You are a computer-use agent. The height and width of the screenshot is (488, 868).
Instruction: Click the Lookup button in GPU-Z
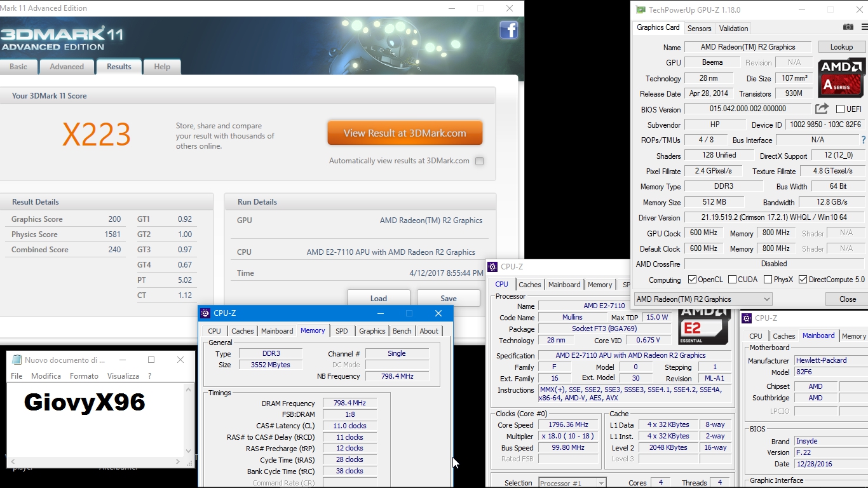[841, 47]
